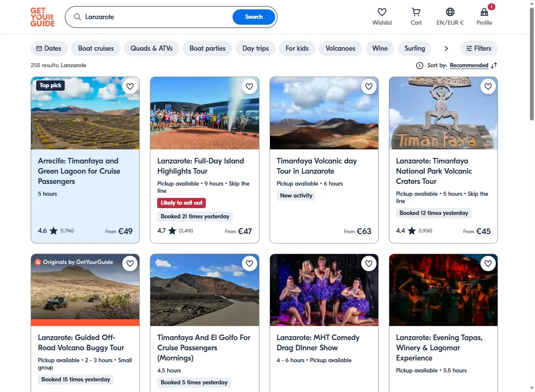The width and height of the screenshot is (535, 392).
Task: Wishlist Timanfaya And El Golfo Mornings tour
Action: (249, 264)
